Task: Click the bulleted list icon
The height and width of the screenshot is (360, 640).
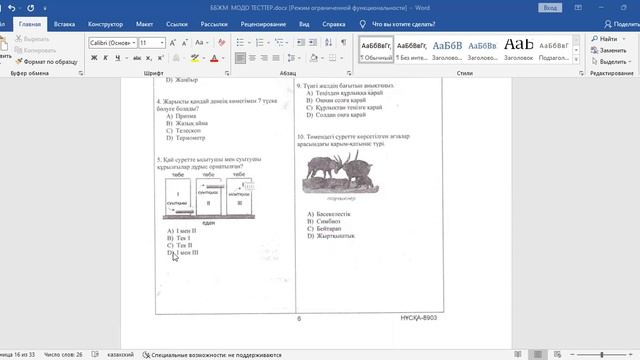Action: 240,42
